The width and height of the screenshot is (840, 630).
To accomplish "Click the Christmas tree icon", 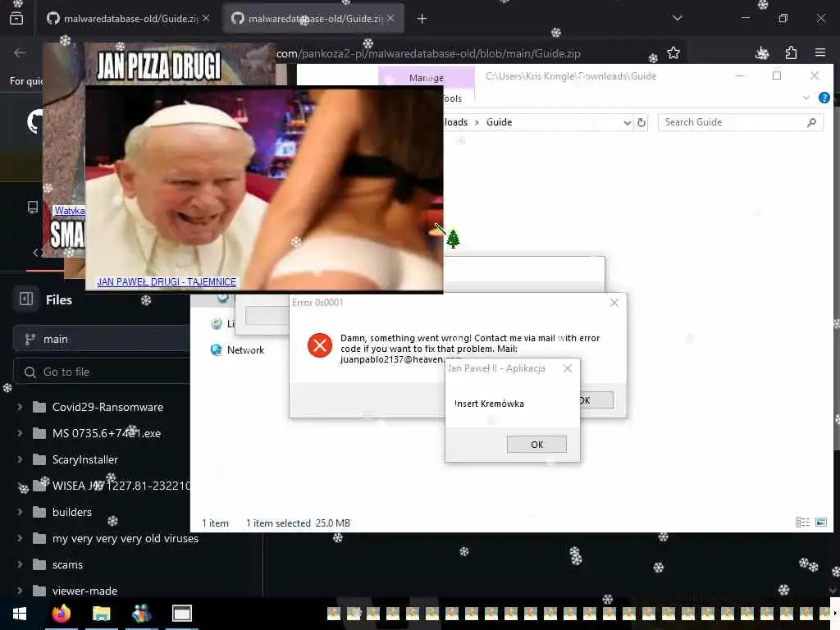I will point(453,239).
